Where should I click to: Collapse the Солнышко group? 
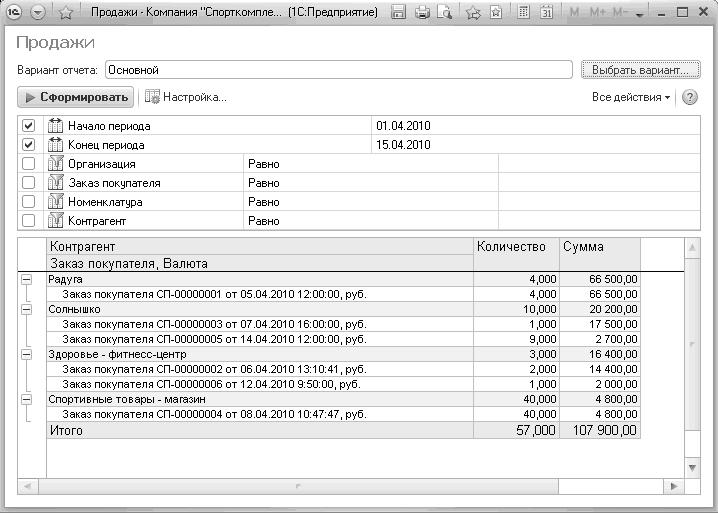pyautogui.click(x=27, y=309)
